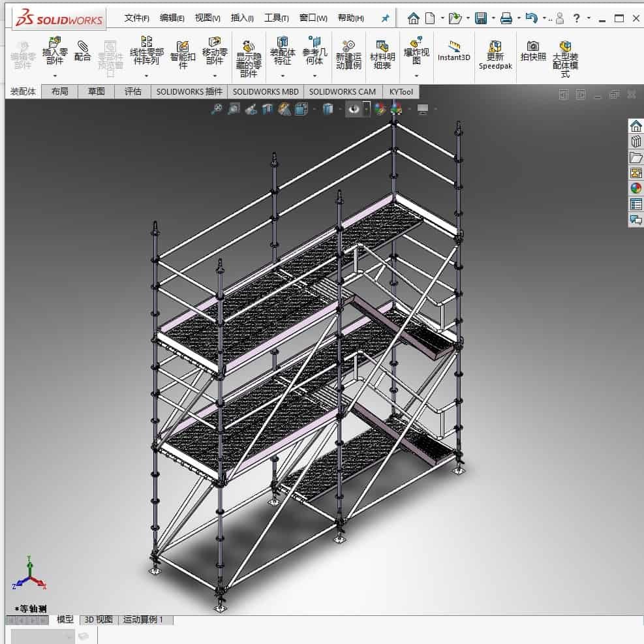
Task: Click Section View icon in view toolbar
Action: coord(268,109)
